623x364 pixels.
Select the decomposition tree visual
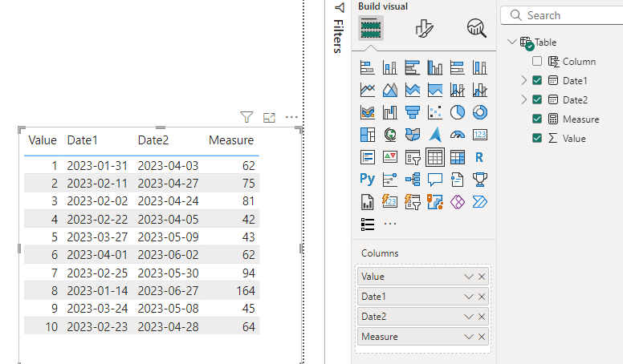point(413,180)
